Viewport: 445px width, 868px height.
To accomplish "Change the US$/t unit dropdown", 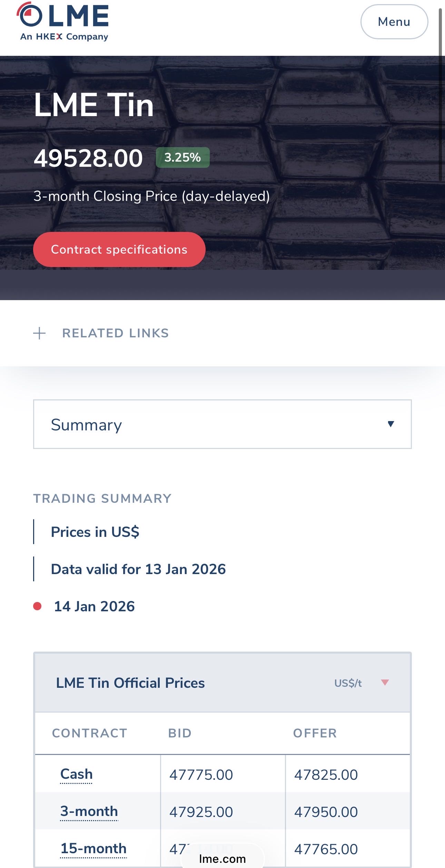I will pos(348,683).
